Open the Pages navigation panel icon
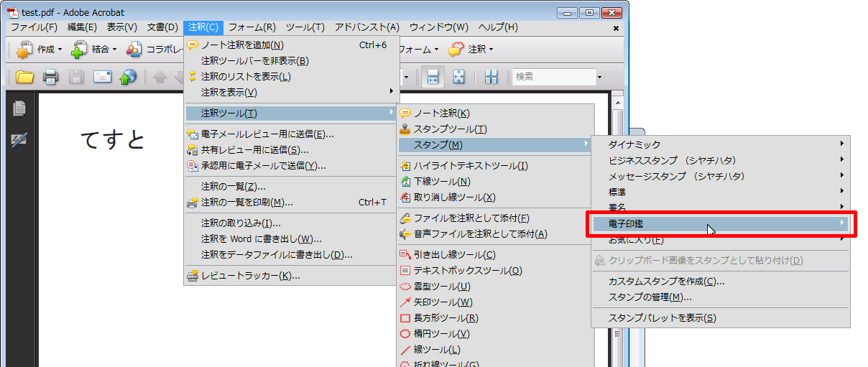This screenshot has width=868, height=367. pos(19,108)
